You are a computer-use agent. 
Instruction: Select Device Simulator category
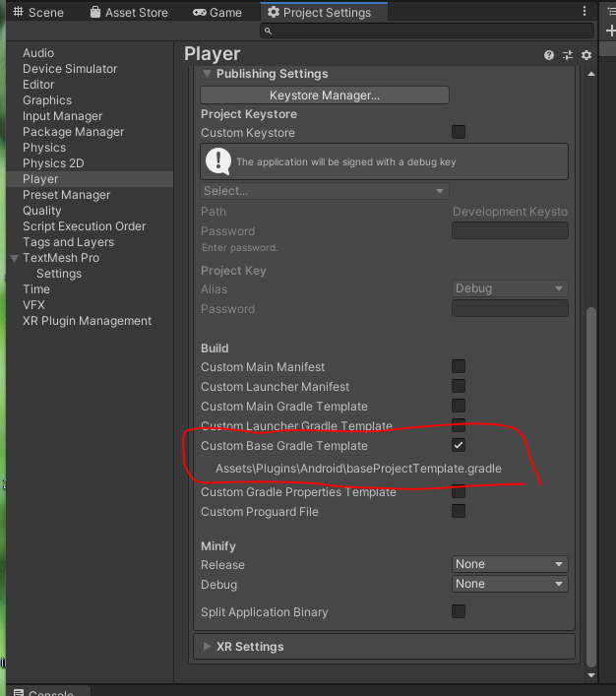click(70, 69)
